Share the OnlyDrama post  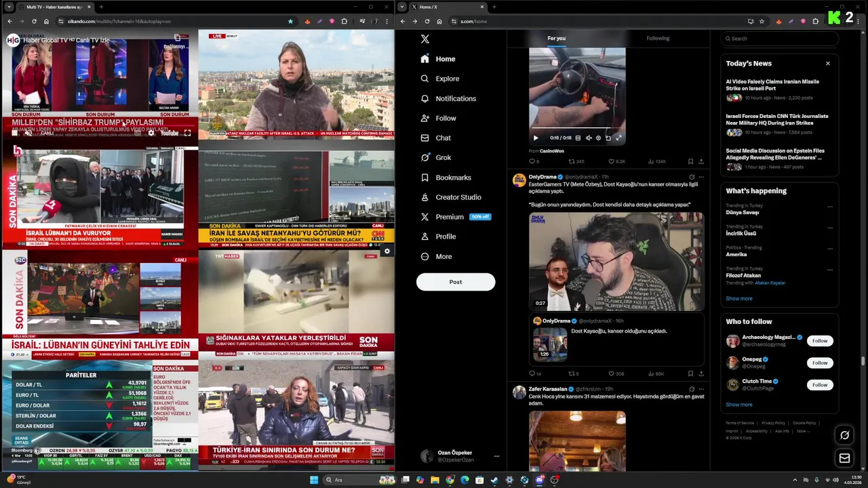coord(701,373)
